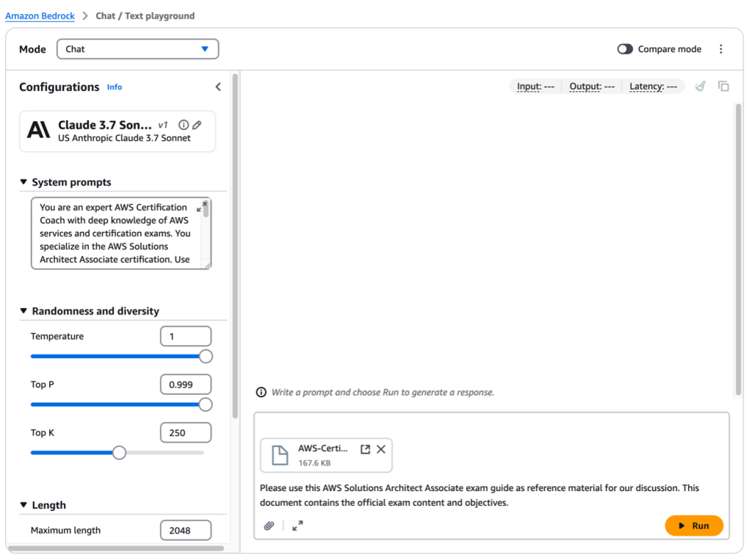Viewport: 752px width, 560px height.
Task: Open the attached AWS-Certi file in new tab
Action: coord(365,449)
